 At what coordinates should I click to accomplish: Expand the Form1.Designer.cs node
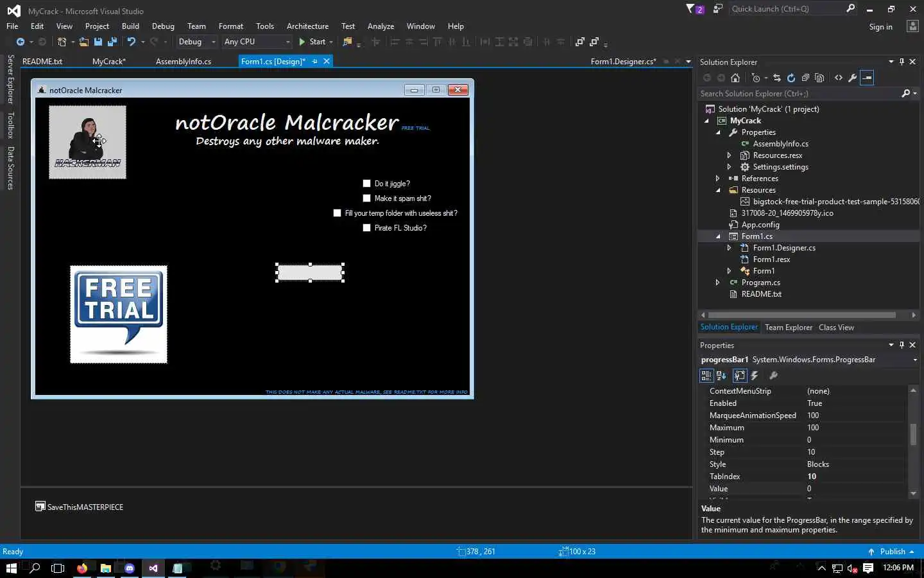click(x=730, y=248)
